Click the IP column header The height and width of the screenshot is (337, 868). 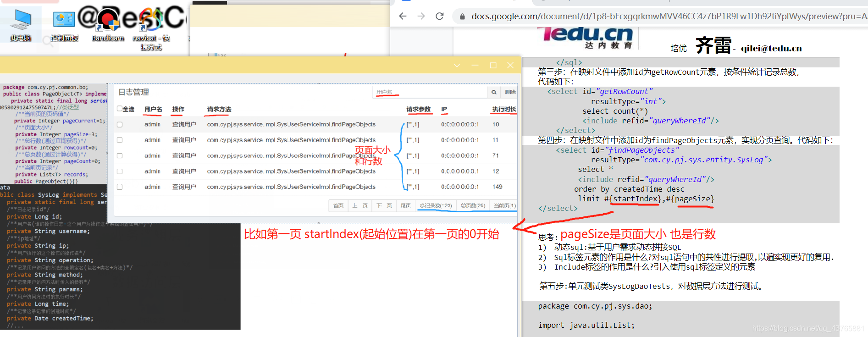444,109
